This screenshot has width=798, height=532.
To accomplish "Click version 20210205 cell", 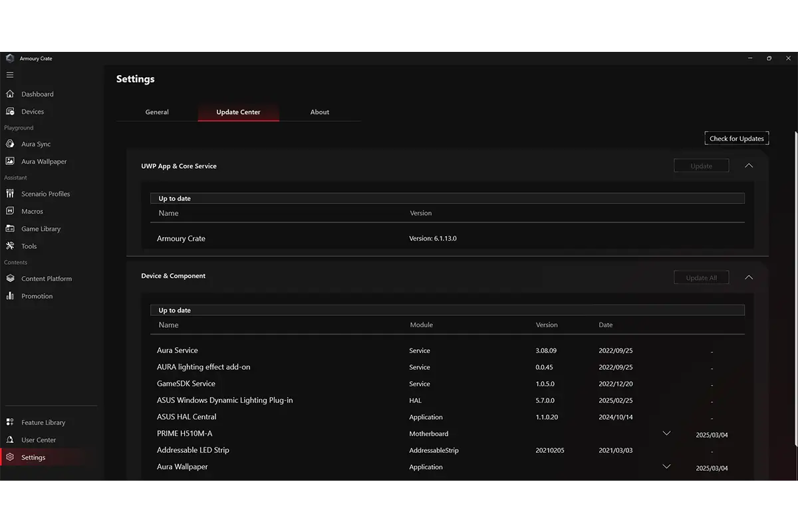I will point(550,450).
